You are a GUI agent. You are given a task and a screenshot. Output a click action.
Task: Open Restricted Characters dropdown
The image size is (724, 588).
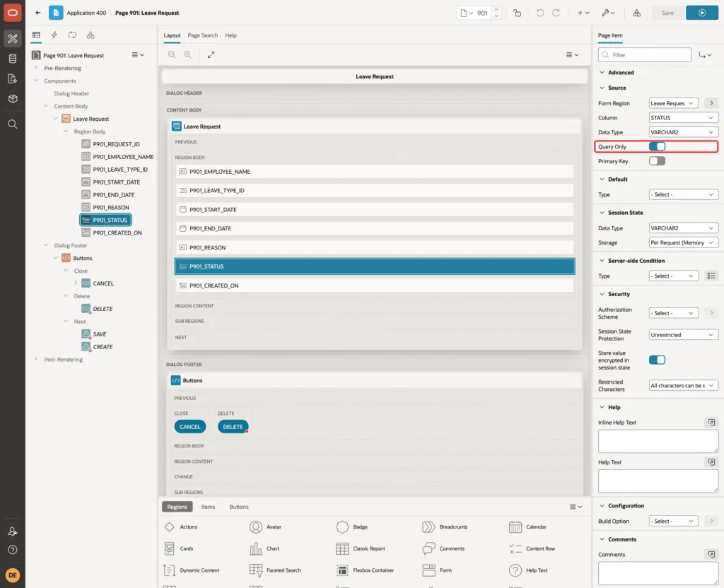pyautogui.click(x=683, y=385)
